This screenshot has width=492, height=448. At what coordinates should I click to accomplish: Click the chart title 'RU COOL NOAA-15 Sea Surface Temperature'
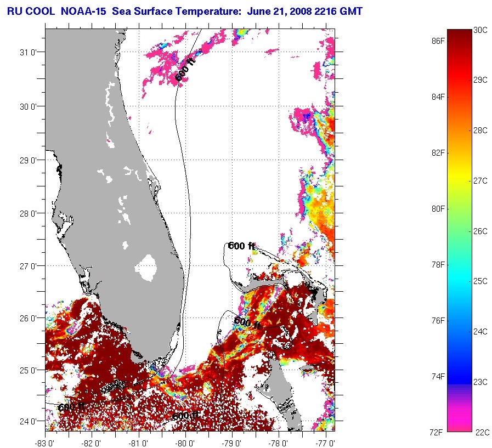125,12
